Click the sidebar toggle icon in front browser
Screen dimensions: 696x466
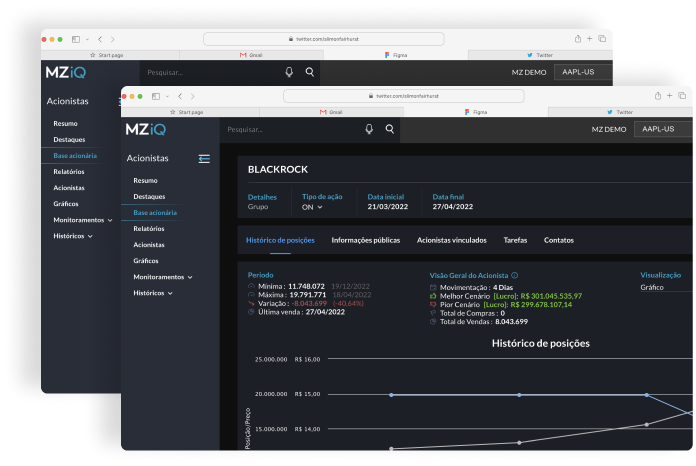(156, 96)
